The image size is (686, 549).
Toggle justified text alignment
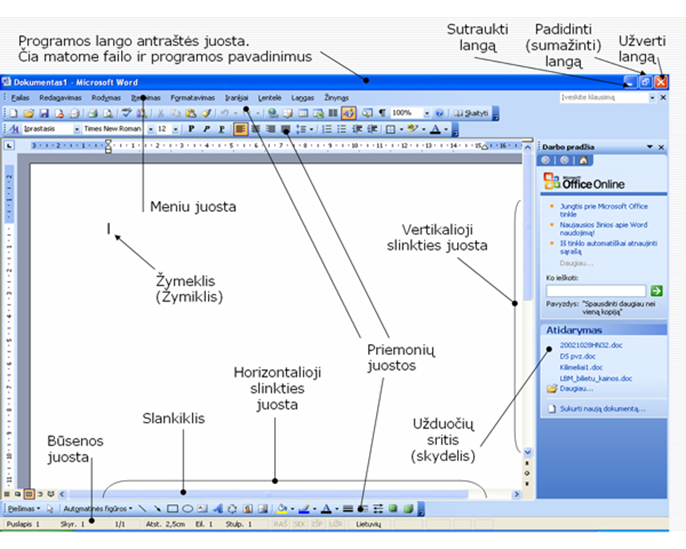(286, 129)
